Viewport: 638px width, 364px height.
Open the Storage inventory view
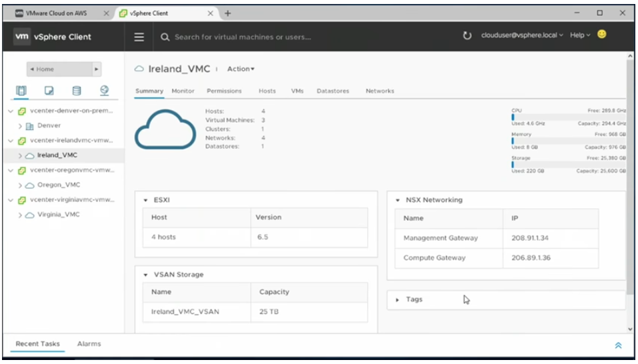(x=77, y=90)
